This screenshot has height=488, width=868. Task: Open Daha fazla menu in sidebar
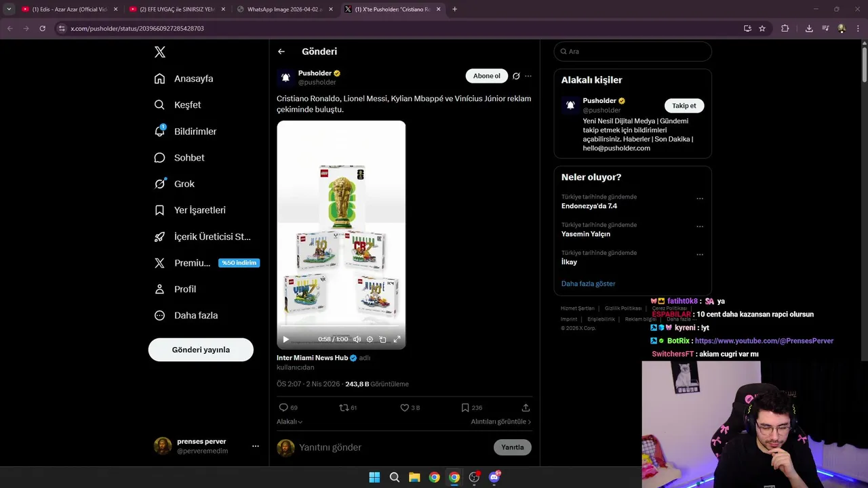[x=186, y=315]
